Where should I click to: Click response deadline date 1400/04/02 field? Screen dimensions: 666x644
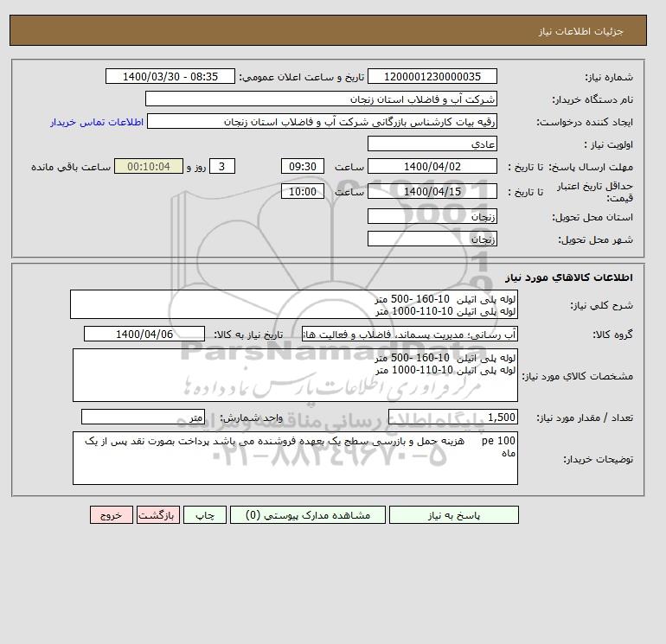432,167
